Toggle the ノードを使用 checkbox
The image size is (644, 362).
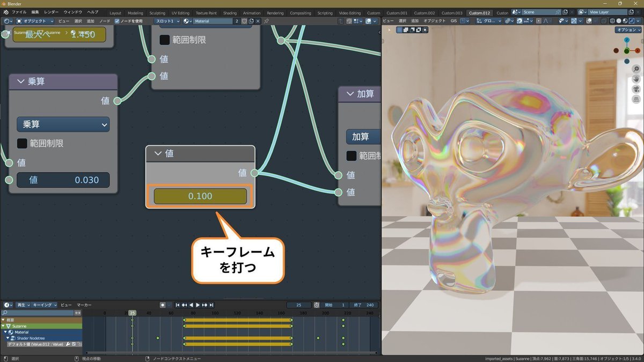[117, 21]
